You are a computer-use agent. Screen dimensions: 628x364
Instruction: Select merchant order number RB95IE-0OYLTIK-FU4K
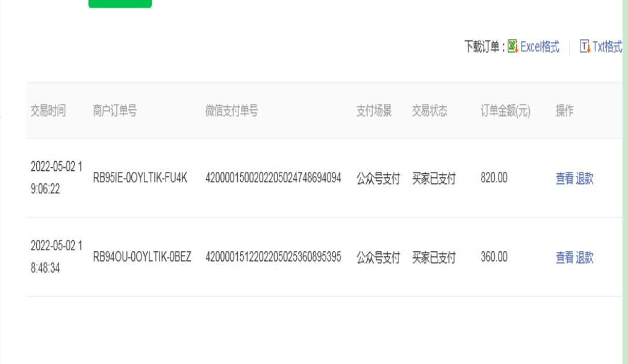(x=141, y=179)
